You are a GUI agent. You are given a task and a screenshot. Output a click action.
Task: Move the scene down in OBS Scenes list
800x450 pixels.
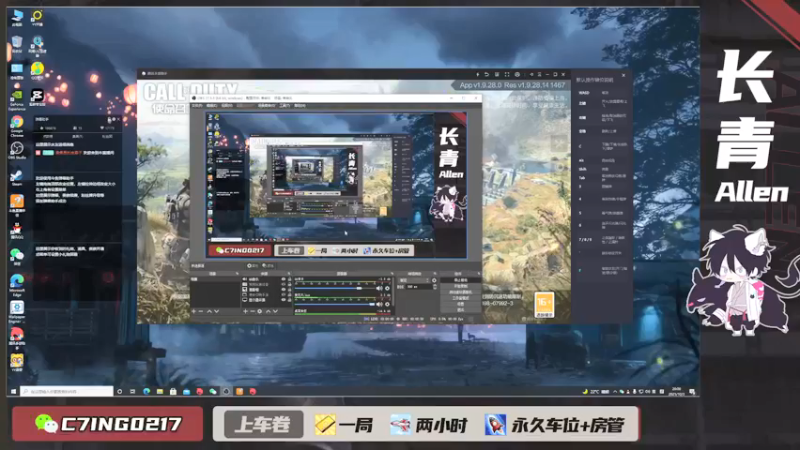pos(216,311)
